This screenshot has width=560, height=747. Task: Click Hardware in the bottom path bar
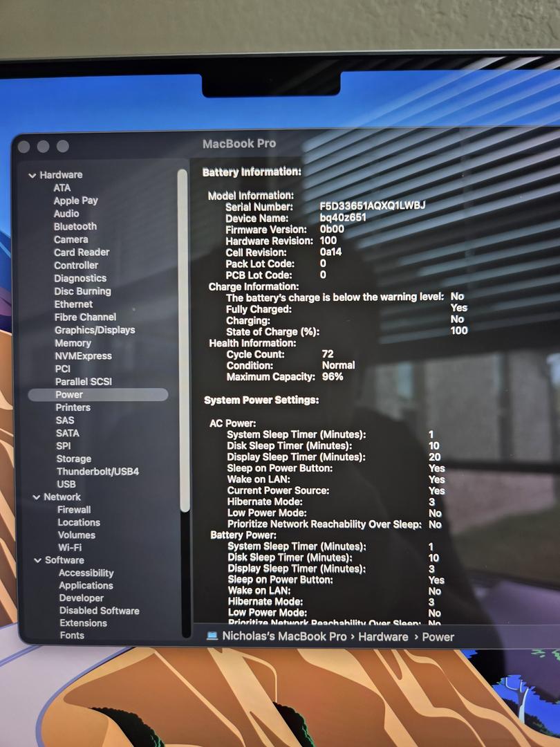pos(383,637)
